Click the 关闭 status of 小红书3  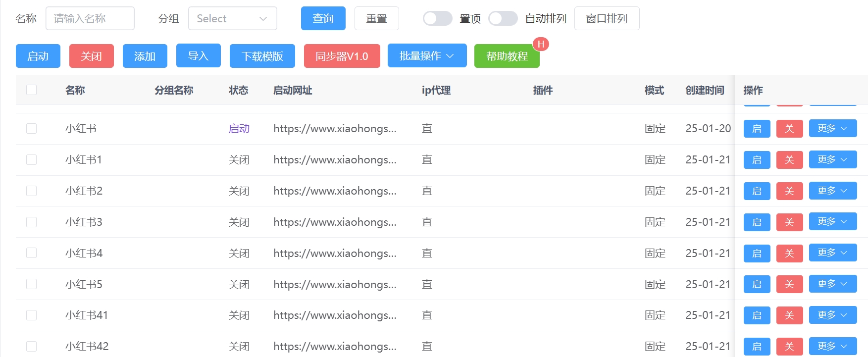pyautogui.click(x=239, y=222)
